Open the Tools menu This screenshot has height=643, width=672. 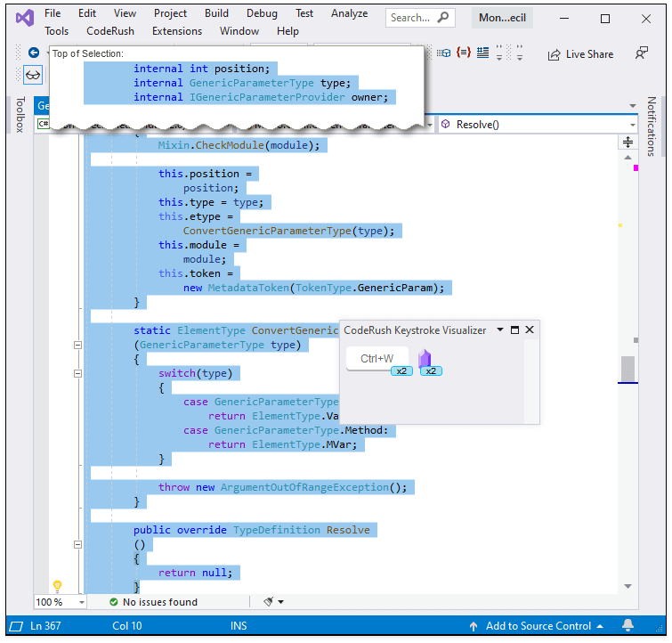pyautogui.click(x=57, y=31)
